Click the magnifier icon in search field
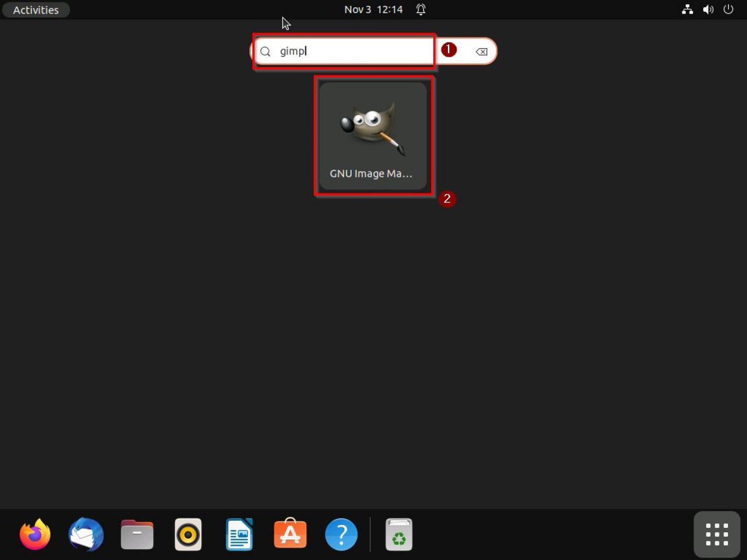The image size is (747, 560). coord(266,51)
